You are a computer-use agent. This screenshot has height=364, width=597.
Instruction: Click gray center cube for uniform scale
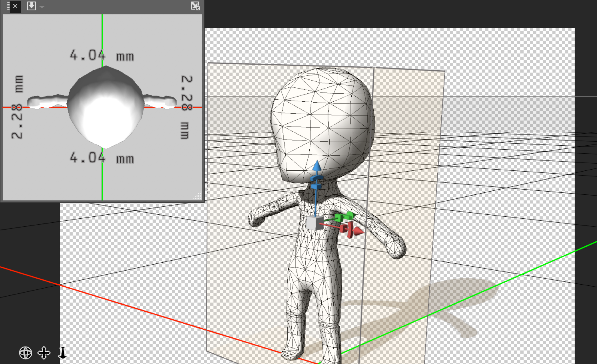315,223
